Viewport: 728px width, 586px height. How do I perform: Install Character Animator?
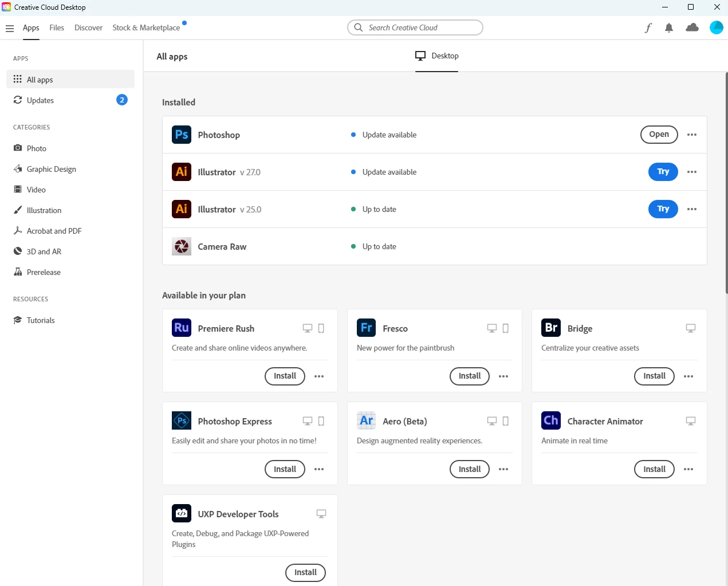pos(654,469)
